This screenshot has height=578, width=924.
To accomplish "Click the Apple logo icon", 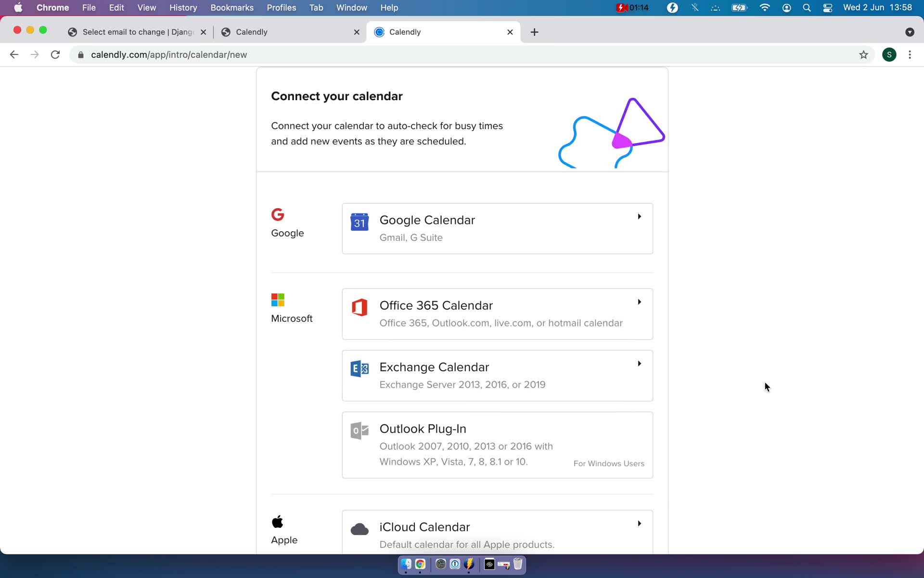I will [x=277, y=522].
